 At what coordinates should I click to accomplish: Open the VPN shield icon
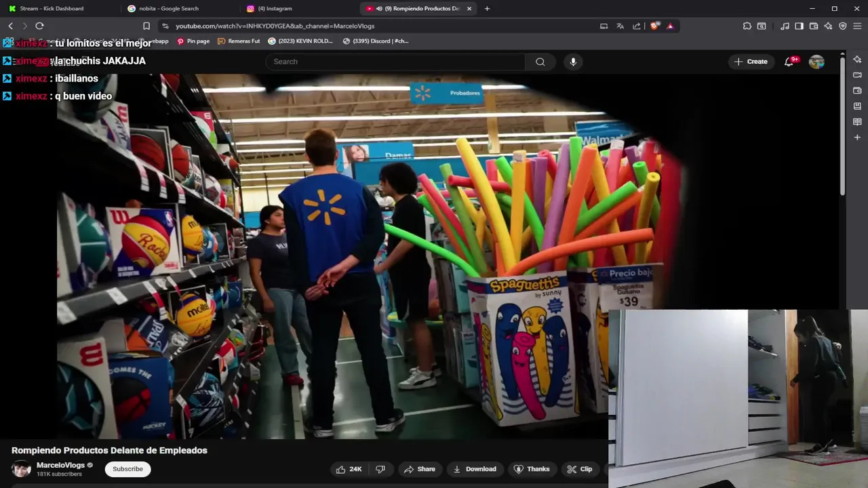point(843,26)
